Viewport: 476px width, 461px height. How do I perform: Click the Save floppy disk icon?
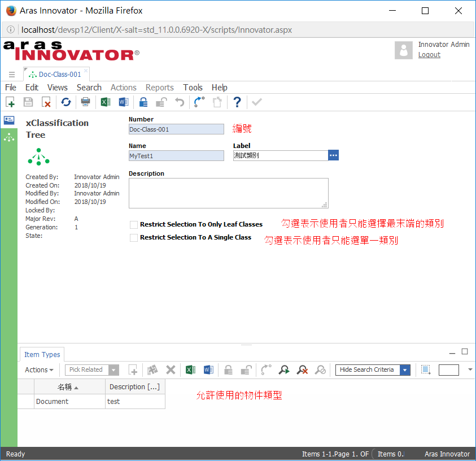(28, 102)
